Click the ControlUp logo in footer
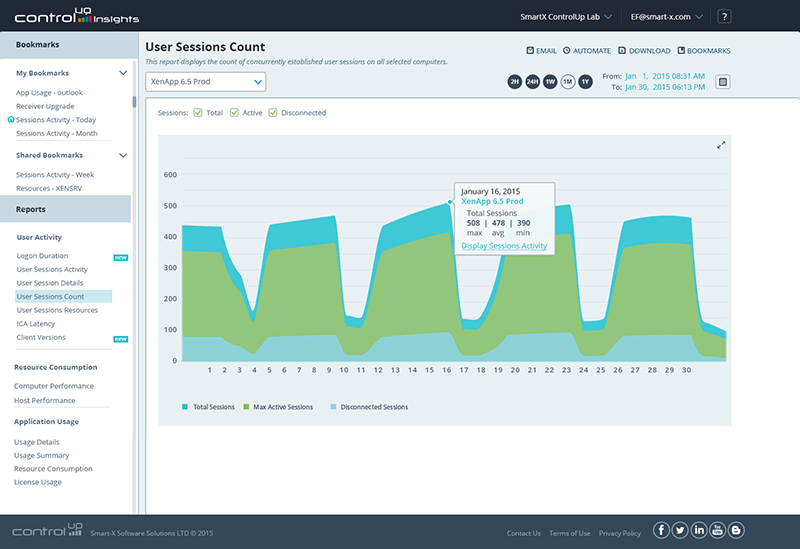This screenshot has height=549, width=800. coord(47,530)
